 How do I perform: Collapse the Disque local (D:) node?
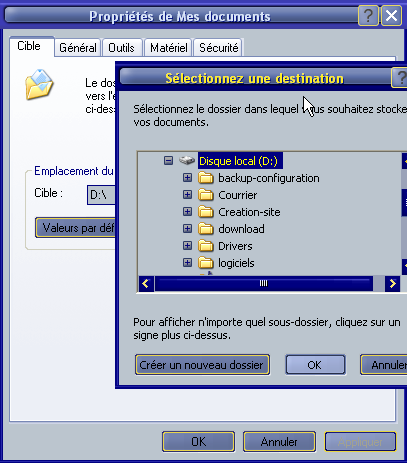tap(168, 161)
